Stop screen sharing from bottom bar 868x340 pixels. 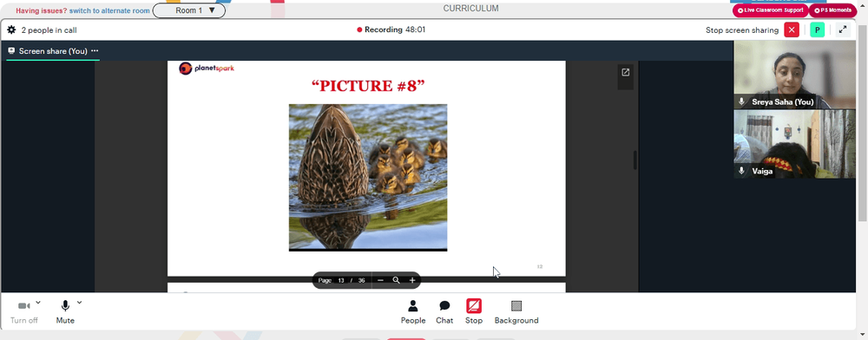[474, 311]
